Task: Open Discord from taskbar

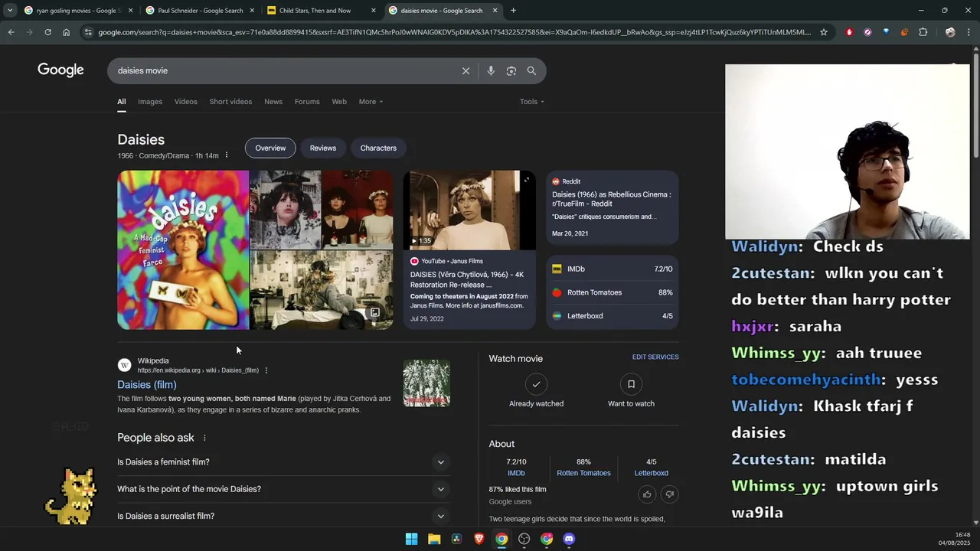Action: coord(569,539)
